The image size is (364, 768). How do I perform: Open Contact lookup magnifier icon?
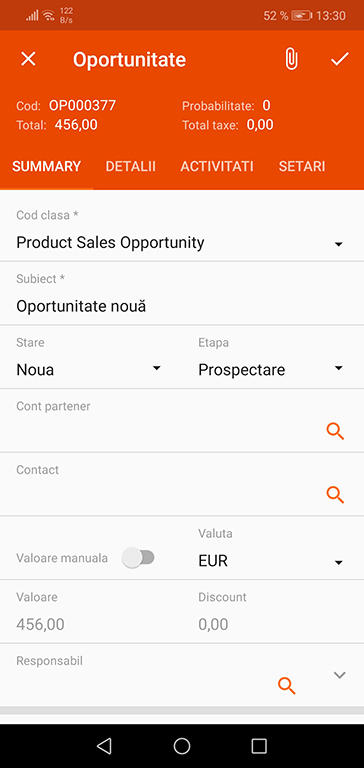coord(335,495)
